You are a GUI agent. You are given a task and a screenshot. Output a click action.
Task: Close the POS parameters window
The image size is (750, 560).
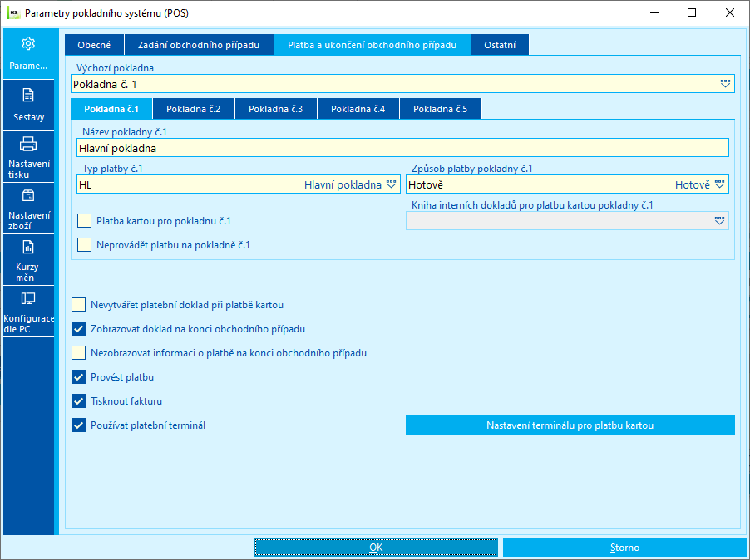coord(729,13)
